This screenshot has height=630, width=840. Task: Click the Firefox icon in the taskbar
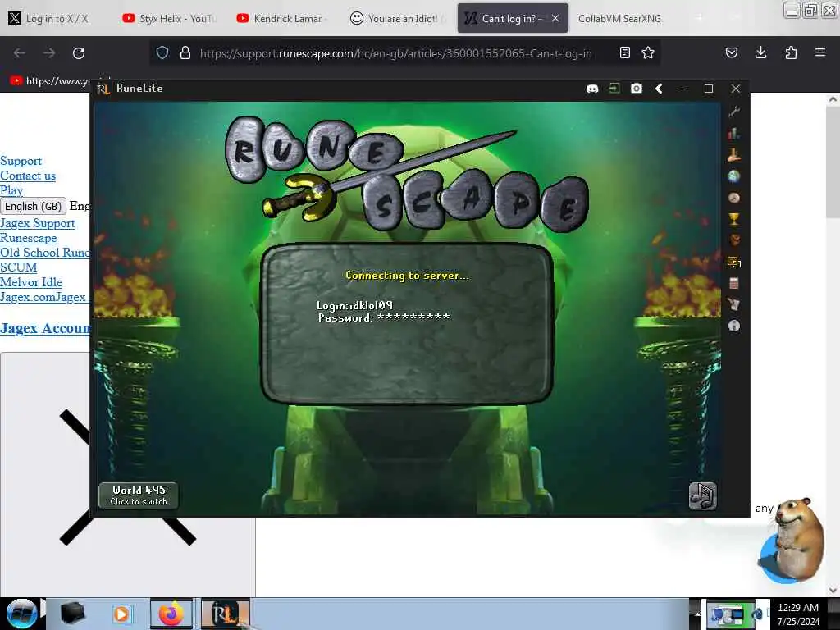point(171,614)
